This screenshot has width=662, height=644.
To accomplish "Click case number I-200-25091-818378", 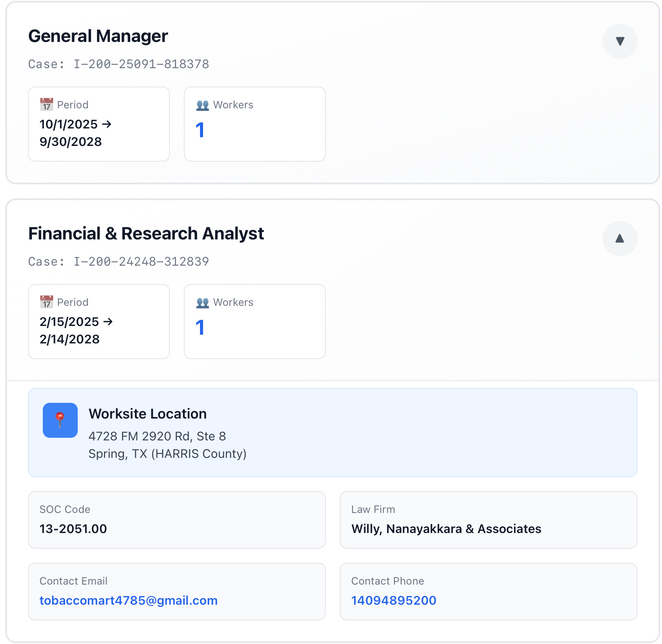I will tap(141, 64).
